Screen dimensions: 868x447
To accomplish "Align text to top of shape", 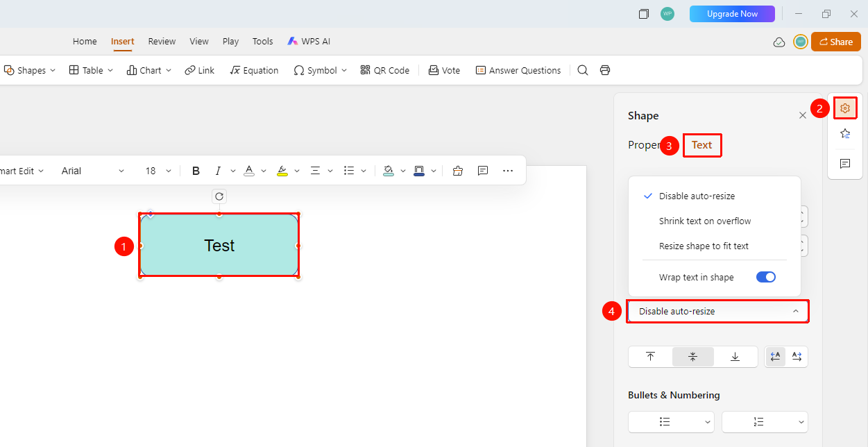I will click(x=650, y=357).
